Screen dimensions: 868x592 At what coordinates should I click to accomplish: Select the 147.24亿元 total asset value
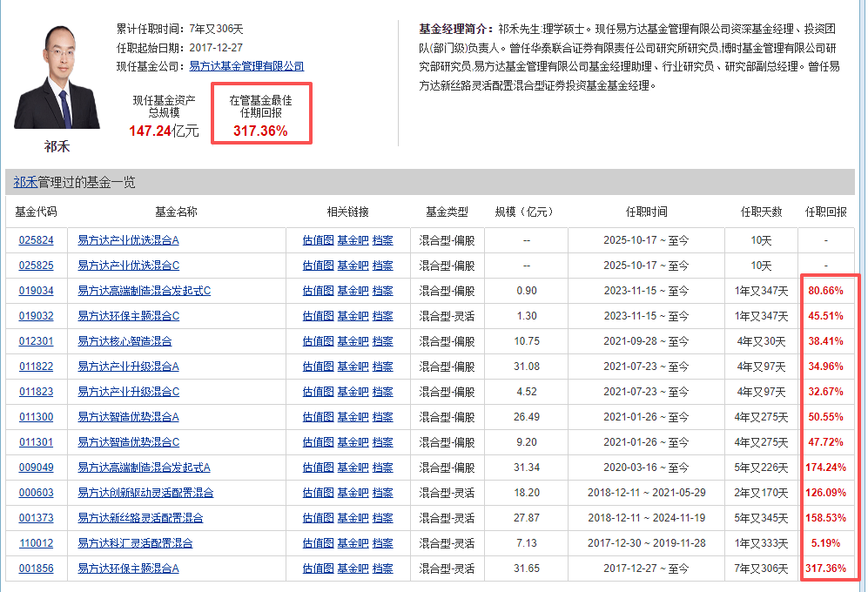[164, 131]
